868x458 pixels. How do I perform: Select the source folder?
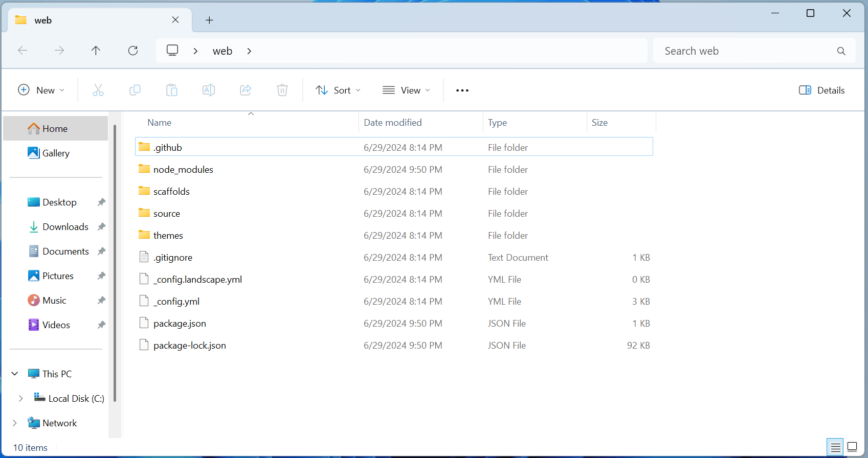[394, 213]
